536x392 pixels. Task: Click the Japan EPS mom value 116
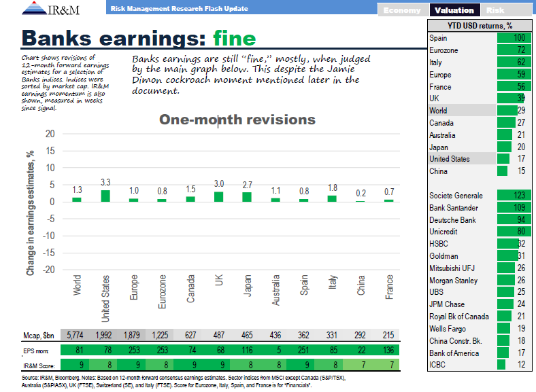coord(247,351)
